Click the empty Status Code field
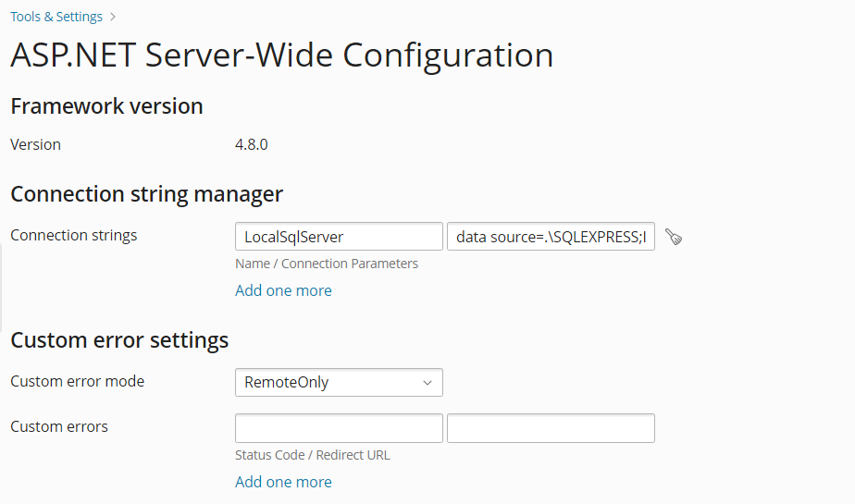Image resolution: width=855 pixels, height=504 pixels. (339, 428)
